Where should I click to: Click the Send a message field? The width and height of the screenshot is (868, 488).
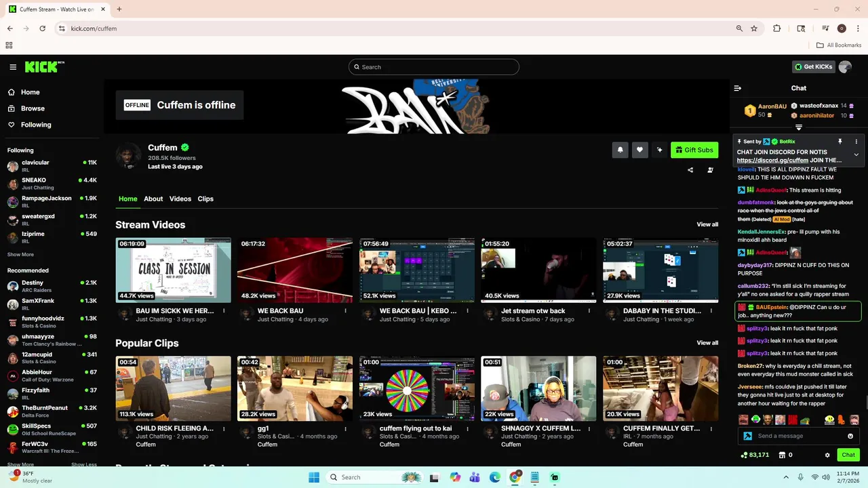point(800,436)
